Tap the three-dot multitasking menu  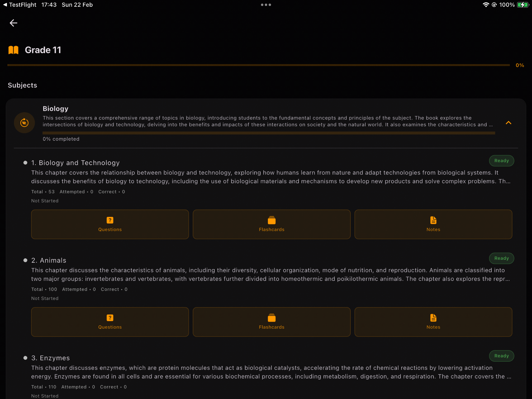point(266,5)
